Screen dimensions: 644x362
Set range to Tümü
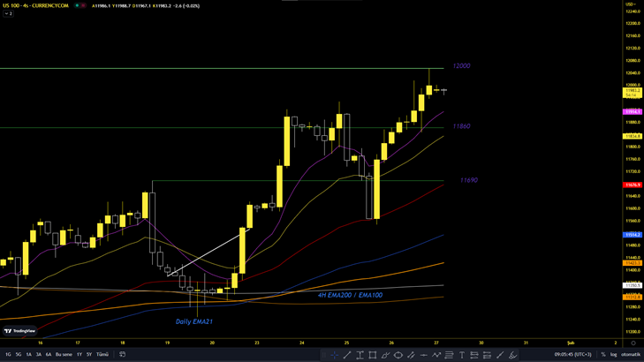coord(102,354)
